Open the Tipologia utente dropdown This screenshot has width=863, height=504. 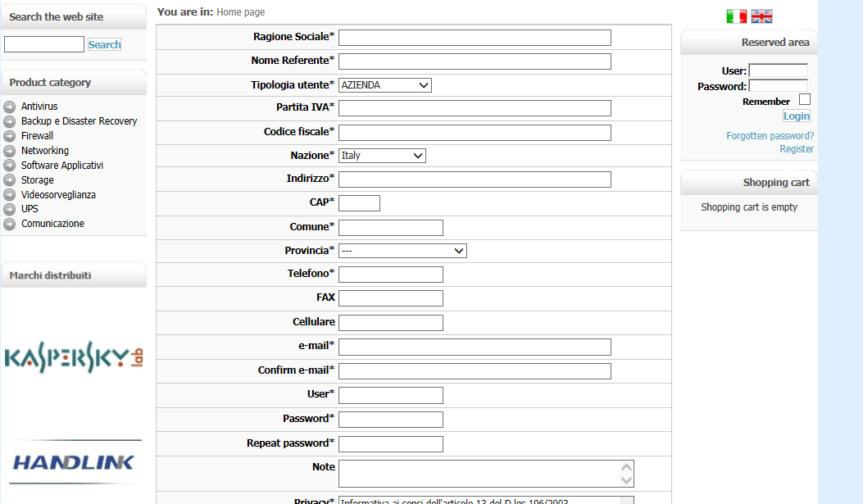click(x=384, y=85)
